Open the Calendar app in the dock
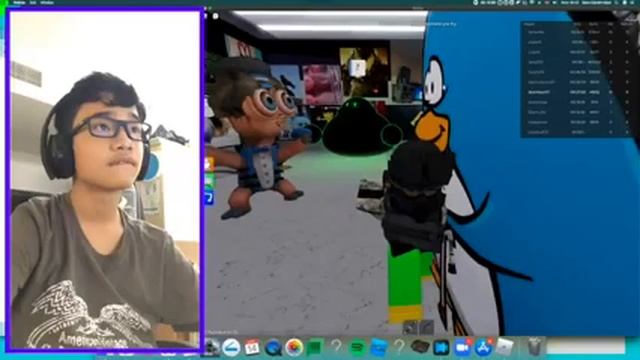The width and height of the screenshot is (640, 360). (x=252, y=347)
